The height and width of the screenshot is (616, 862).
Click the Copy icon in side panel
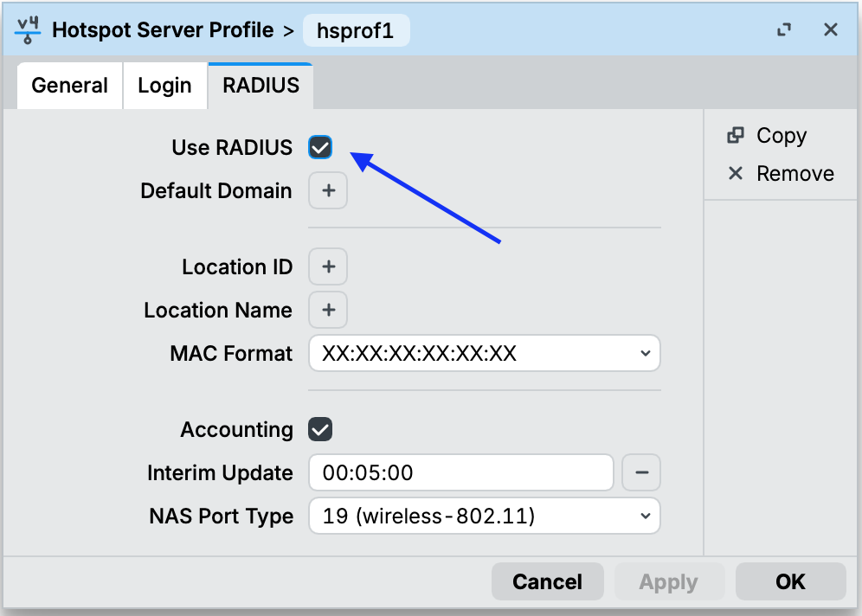pyautogui.click(x=736, y=135)
